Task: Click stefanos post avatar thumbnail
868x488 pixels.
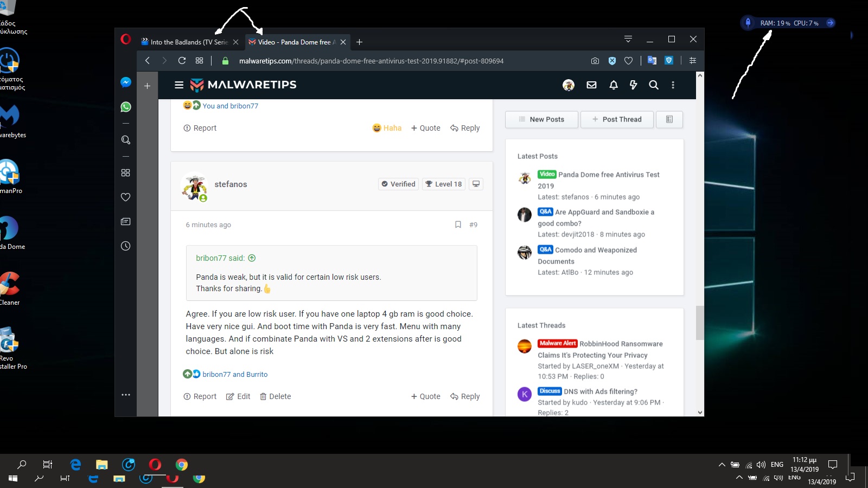Action: 194,187
